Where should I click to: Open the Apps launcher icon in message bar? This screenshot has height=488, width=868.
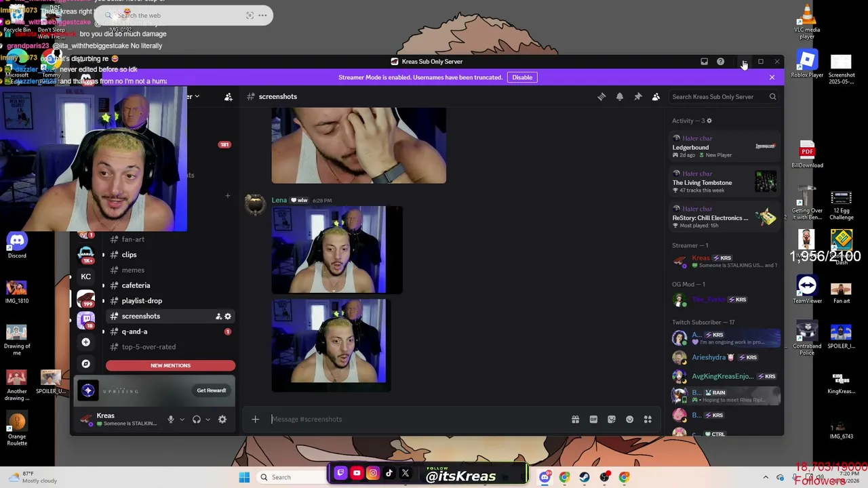[x=648, y=419]
